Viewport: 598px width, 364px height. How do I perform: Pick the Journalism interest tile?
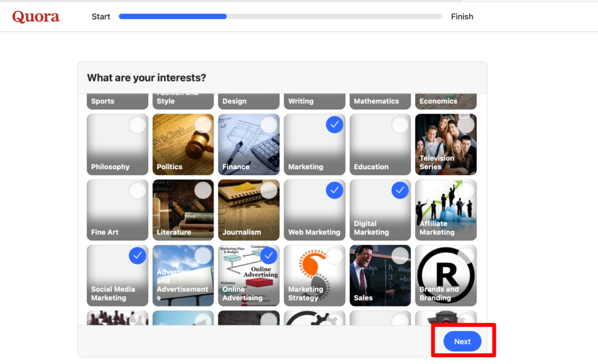(249, 210)
